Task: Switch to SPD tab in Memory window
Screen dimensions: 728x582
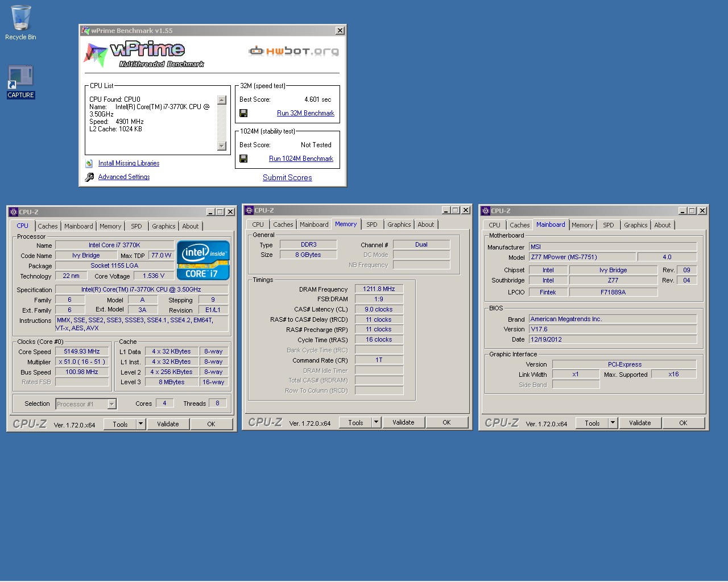Action: coord(372,225)
